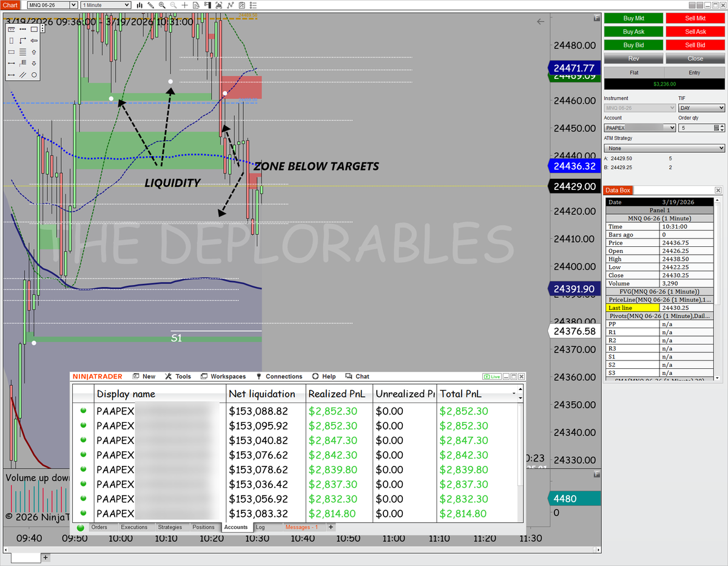Screen dimensions: 728x566
Task: Click the zoom in magnifier icon
Action: click(162, 5)
